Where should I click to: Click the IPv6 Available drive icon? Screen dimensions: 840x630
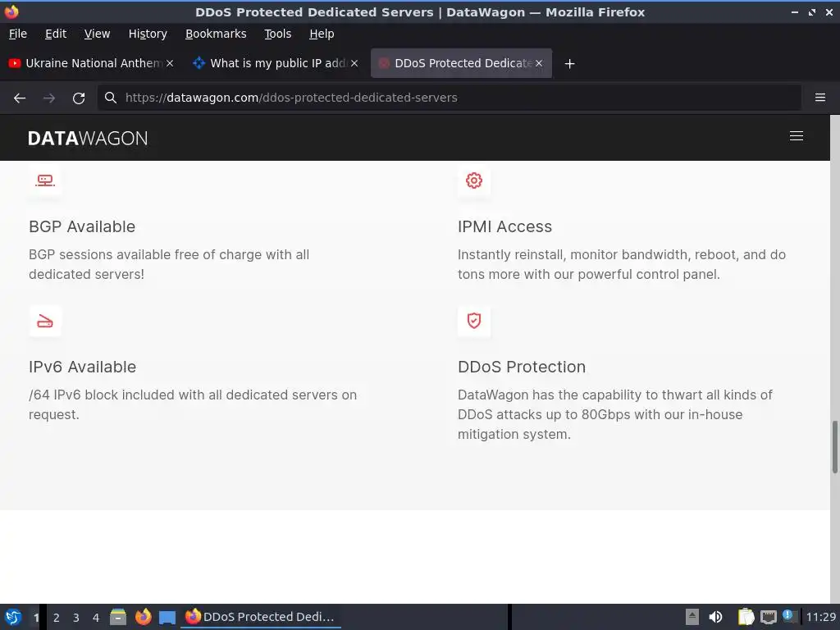click(x=45, y=322)
